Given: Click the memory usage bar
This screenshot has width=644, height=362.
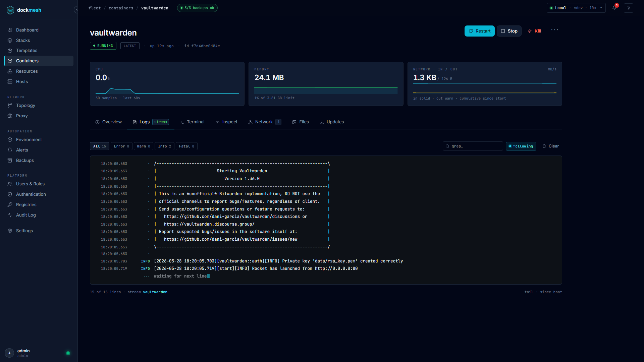Looking at the screenshot, I should [x=326, y=90].
